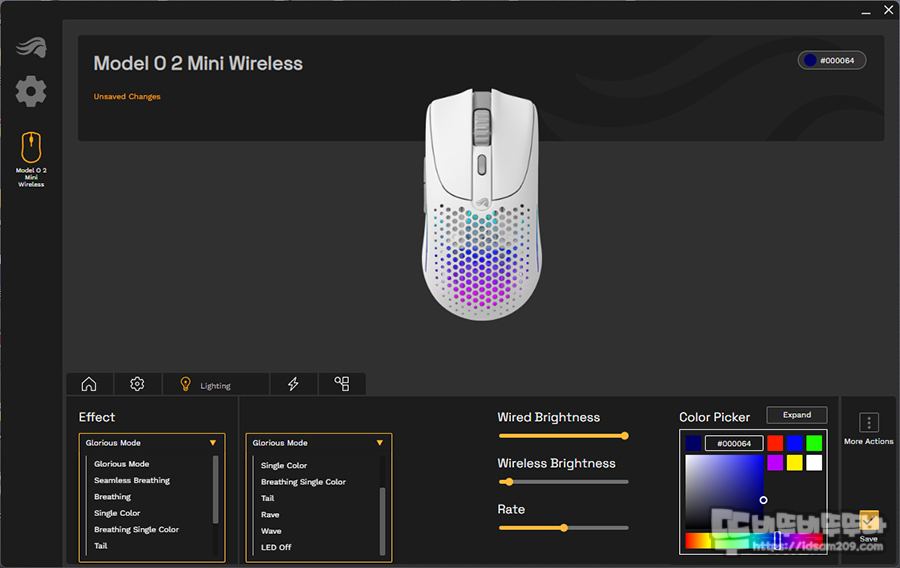Choose Tail in first effect list

pos(101,546)
